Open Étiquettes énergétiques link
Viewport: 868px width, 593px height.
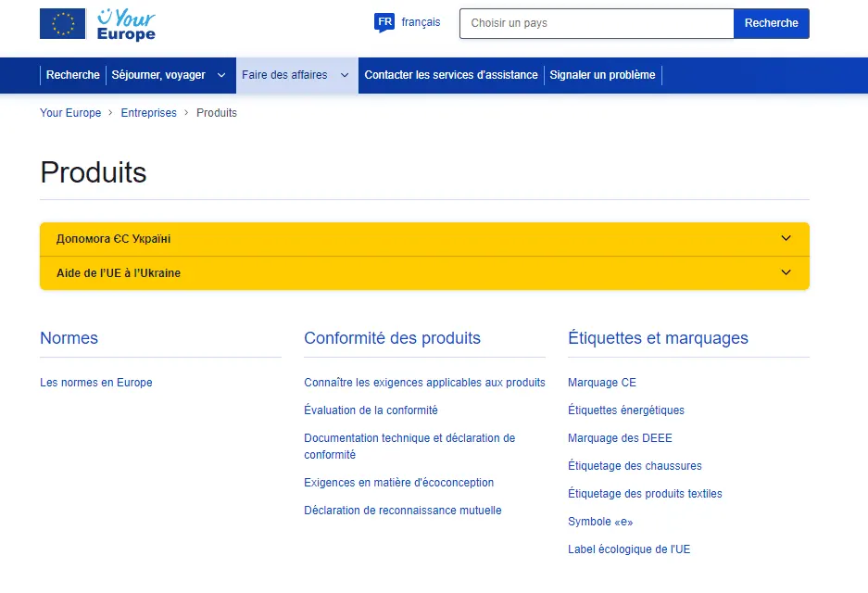(x=626, y=410)
